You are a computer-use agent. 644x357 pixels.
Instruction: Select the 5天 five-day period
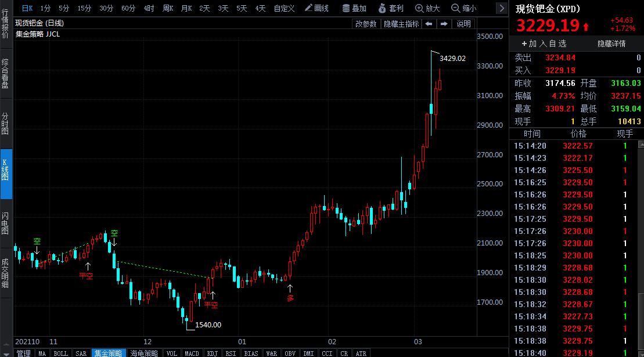[x=242, y=8]
